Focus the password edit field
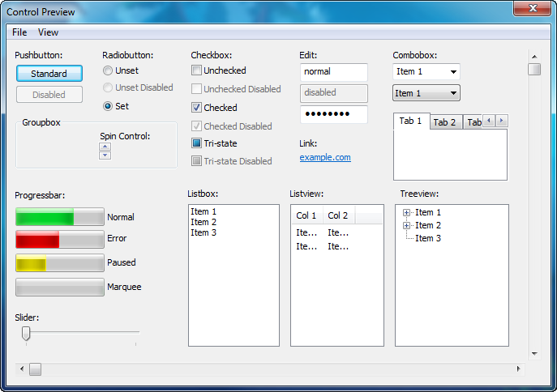This screenshot has height=392, width=557. click(334, 114)
